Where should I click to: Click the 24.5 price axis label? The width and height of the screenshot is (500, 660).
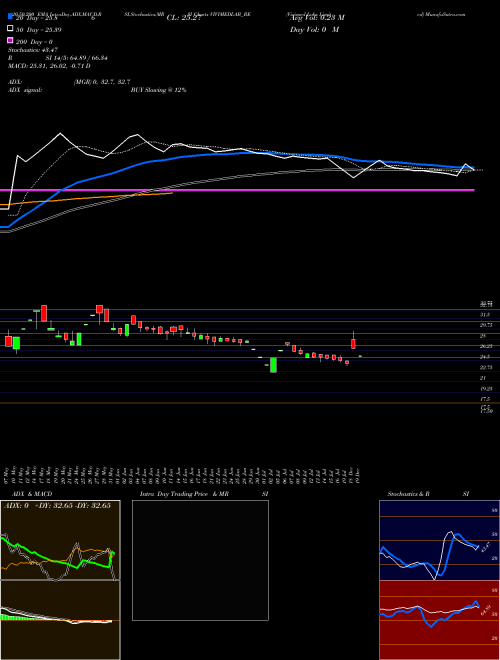pos(486,357)
